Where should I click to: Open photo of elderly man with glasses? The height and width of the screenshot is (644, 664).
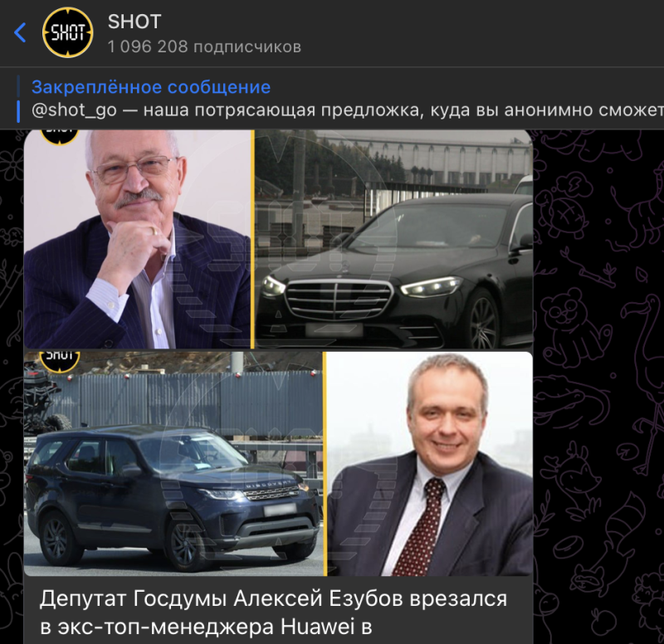click(137, 239)
